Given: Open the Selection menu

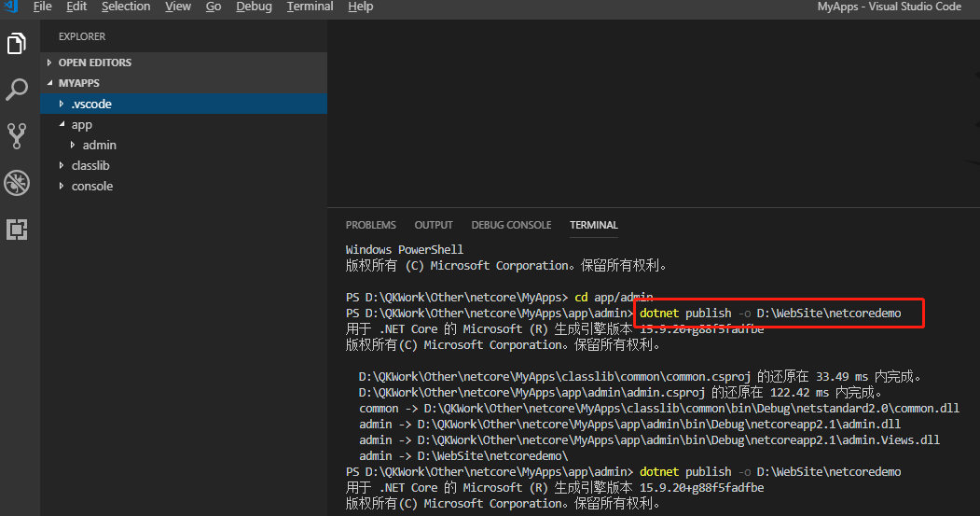Looking at the screenshot, I should coord(126,7).
